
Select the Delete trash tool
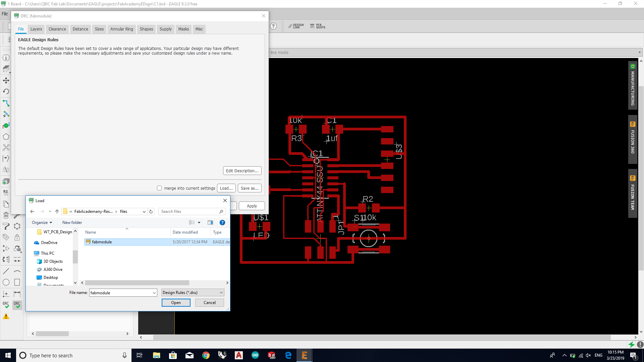tap(6, 215)
